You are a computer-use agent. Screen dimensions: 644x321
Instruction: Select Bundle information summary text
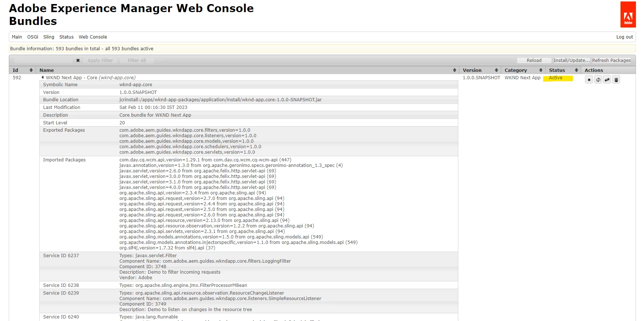pos(82,49)
